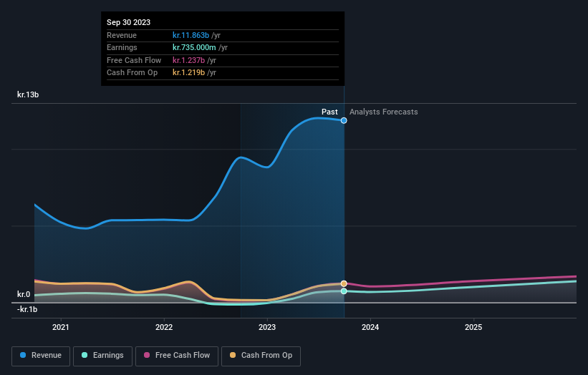Select the Cash From Op orange data point
Screen dimensions: 588x375
click(344, 283)
